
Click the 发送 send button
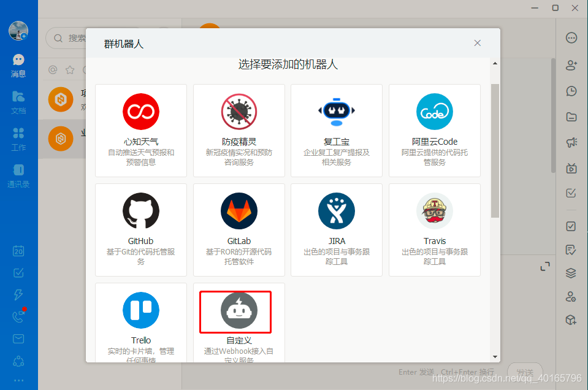pyautogui.click(x=525, y=372)
